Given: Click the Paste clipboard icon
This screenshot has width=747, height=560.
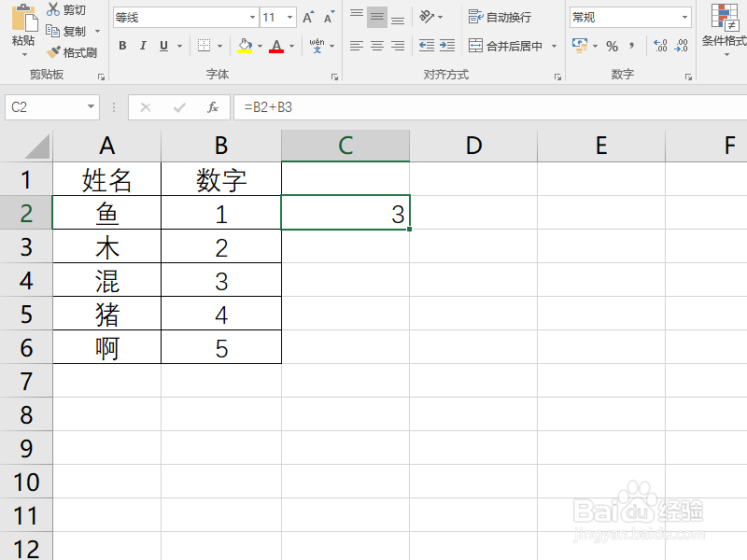Looking at the screenshot, I should click(24, 19).
